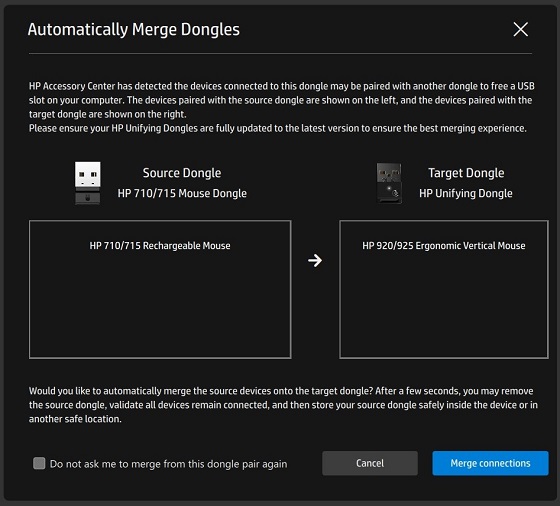Click the black Target Dongle USB icon
The image size is (560, 506).
(x=389, y=183)
